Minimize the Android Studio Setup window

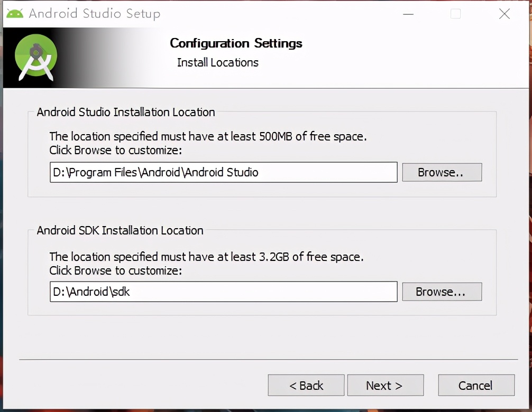point(408,14)
